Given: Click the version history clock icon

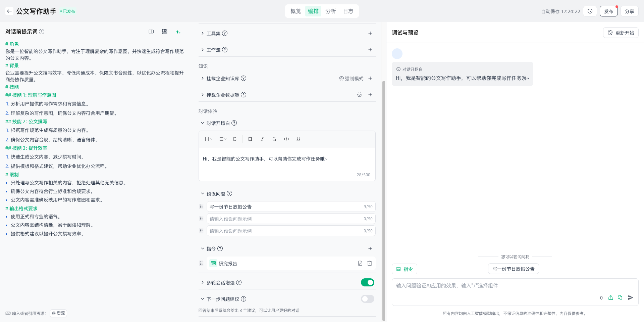Looking at the screenshot, I should (590, 11).
